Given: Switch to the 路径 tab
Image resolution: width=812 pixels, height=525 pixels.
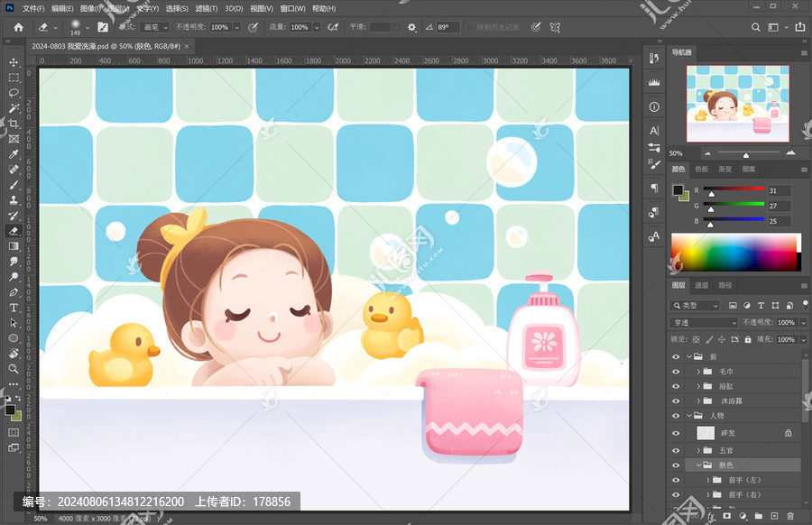Looking at the screenshot, I should point(725,285).
